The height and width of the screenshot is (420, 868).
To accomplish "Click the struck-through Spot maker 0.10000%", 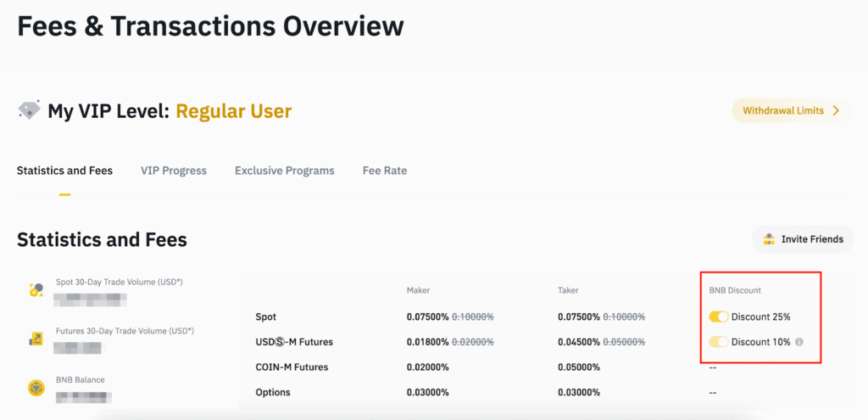I will (473, 317).
